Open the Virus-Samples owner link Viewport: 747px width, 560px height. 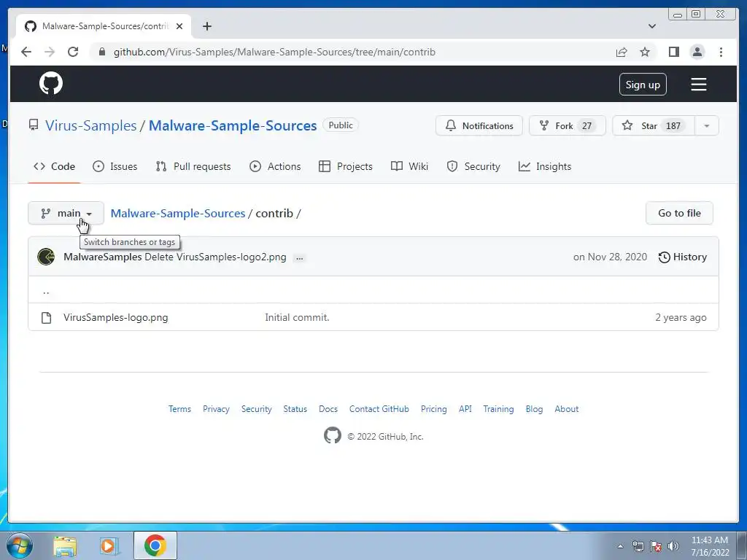tap(91, 125)
